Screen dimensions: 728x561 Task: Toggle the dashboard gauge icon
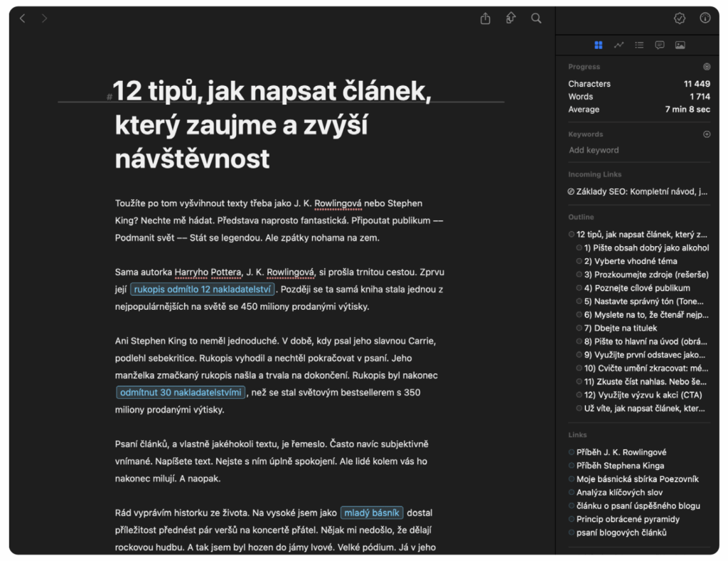coord(705,18)
